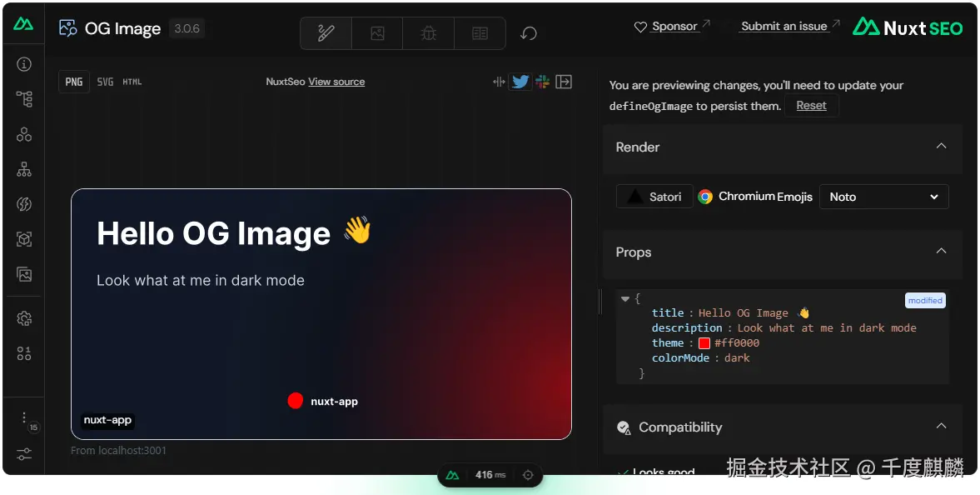Switch renderer to Satori

coord(654,196)
